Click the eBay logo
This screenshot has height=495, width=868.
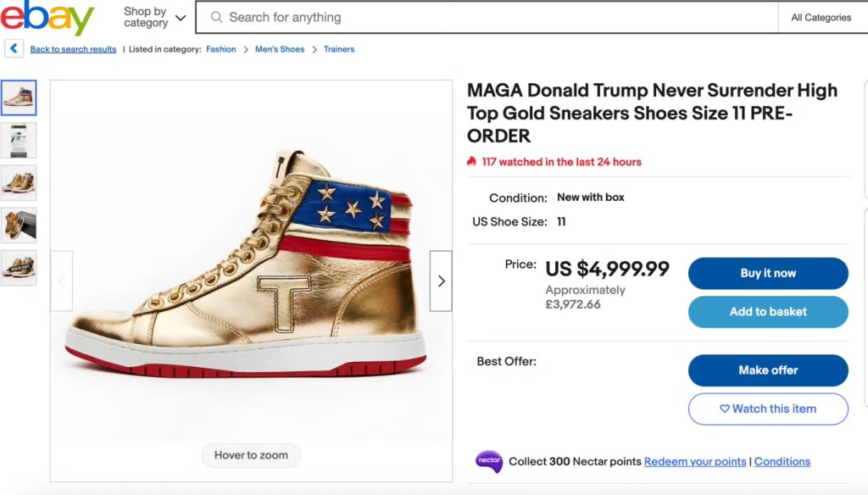click(47, 18)
